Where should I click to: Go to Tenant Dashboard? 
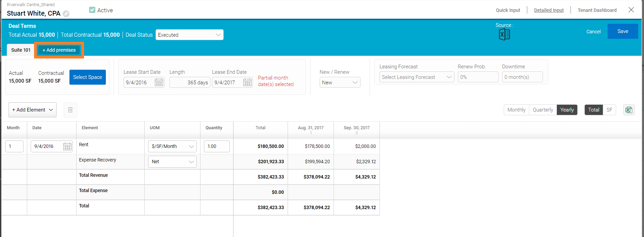click(x=597, y=10)
